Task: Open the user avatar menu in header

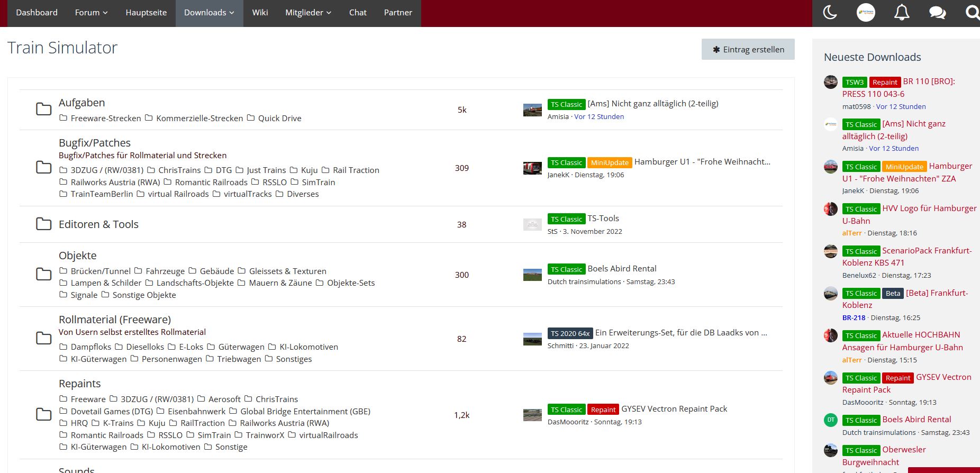Action: [x=866, y=13]
